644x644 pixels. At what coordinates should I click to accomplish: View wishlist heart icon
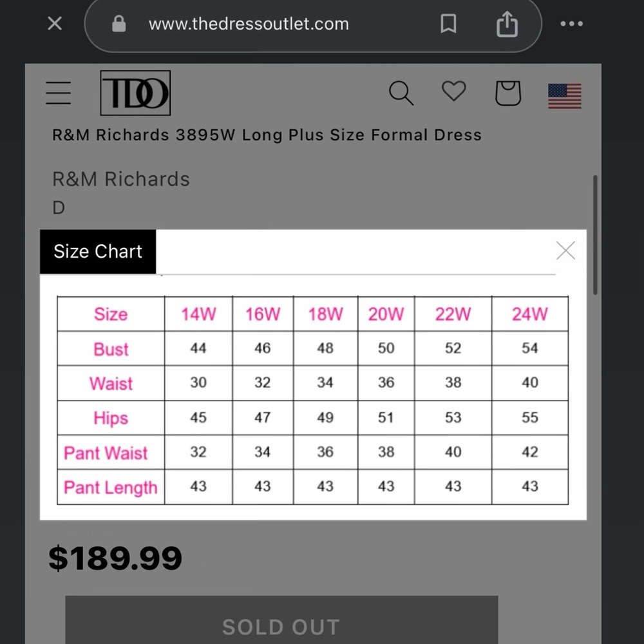[x=453, y=91]
